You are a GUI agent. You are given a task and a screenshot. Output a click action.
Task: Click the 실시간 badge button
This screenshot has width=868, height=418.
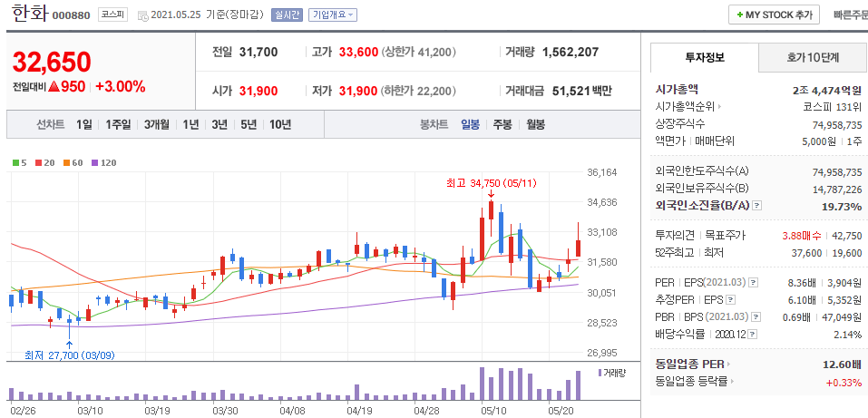click(287, 15)
